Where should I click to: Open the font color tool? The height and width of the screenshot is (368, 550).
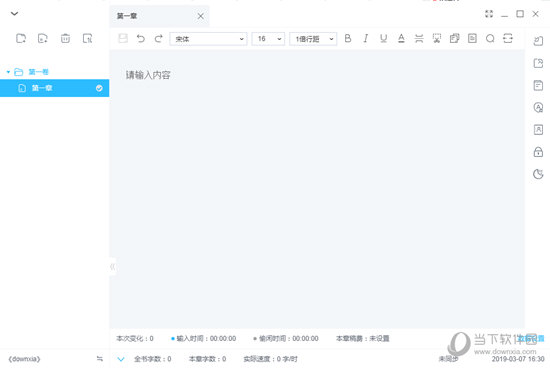[401, 38]
